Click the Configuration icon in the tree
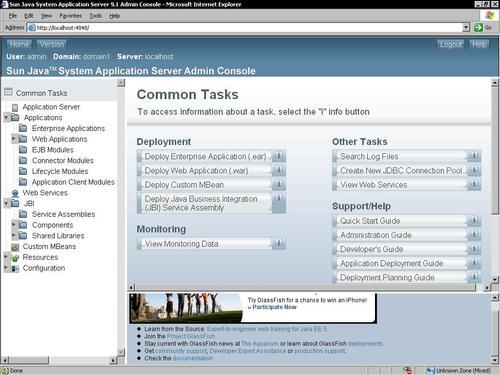 coord(15,268)
